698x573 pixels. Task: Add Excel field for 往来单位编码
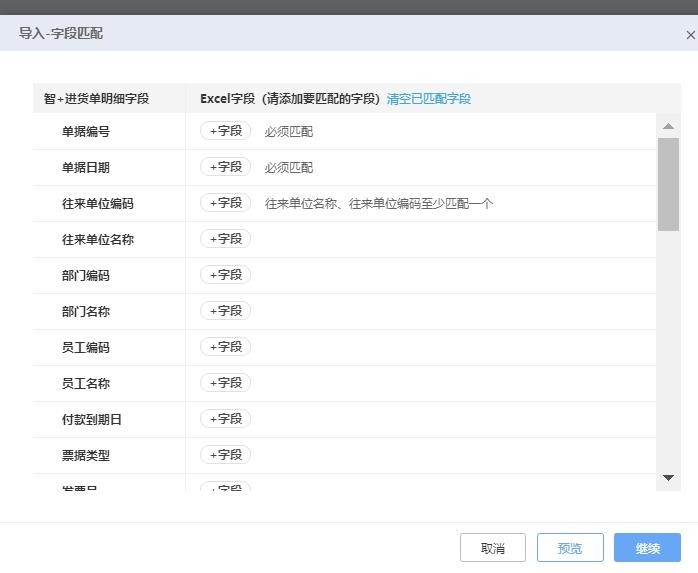point(225,203)
